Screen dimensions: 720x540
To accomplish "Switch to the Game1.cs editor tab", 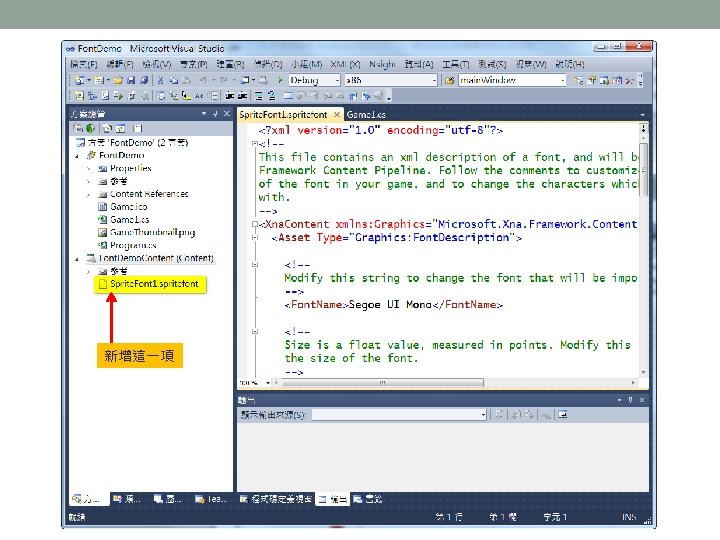I will pyautogui.click(x=366, y=115).
